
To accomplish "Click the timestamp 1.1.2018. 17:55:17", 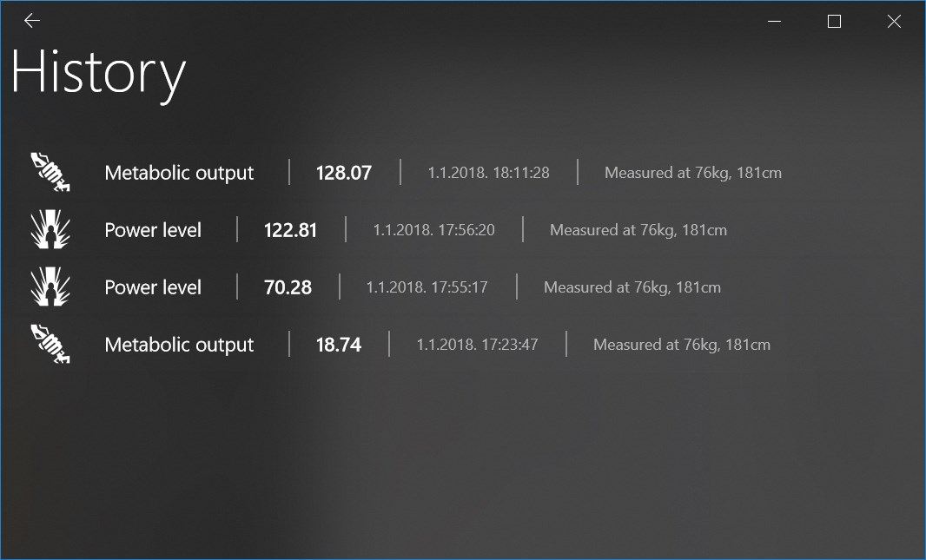I will click(427, 287).
